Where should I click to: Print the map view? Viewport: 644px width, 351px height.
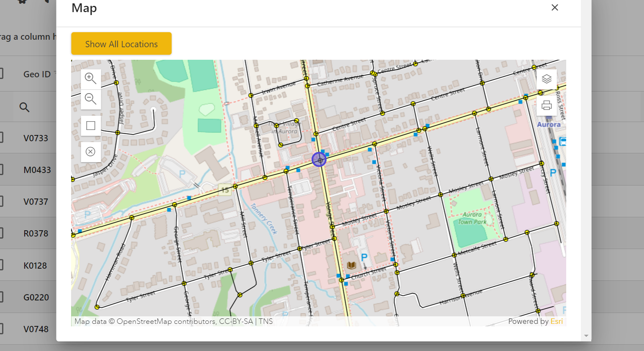pyautogui.click(x=547, y=105)
